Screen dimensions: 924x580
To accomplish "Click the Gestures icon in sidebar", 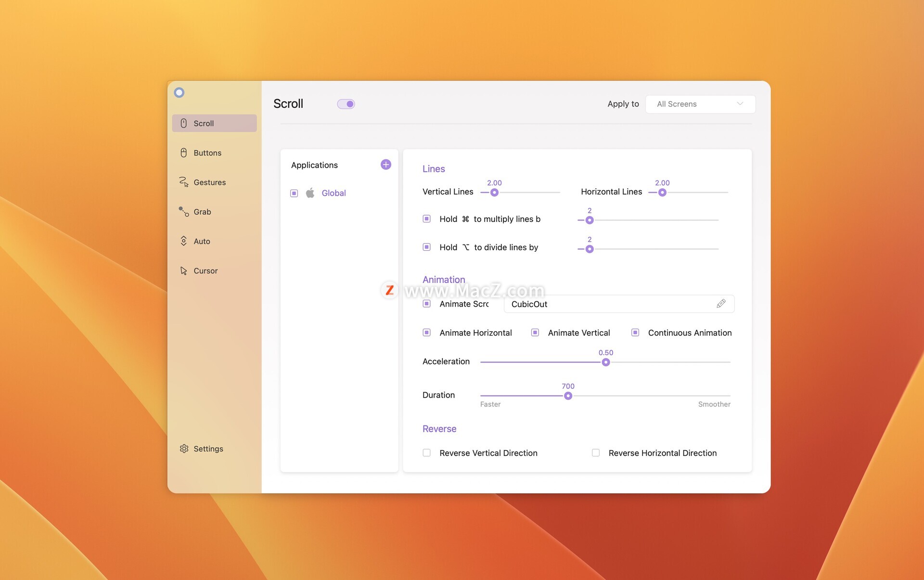I will 183,182.
